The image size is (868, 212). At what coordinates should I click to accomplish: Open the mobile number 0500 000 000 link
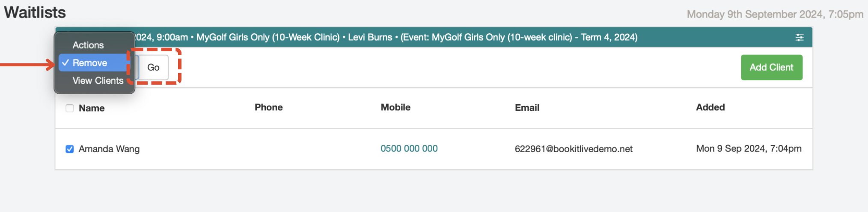pos(409,148)
